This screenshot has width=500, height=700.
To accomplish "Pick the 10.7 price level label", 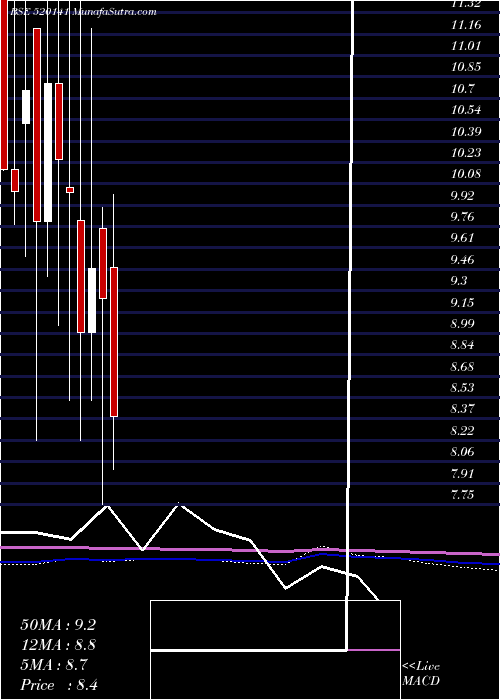I will coord(462,89).
